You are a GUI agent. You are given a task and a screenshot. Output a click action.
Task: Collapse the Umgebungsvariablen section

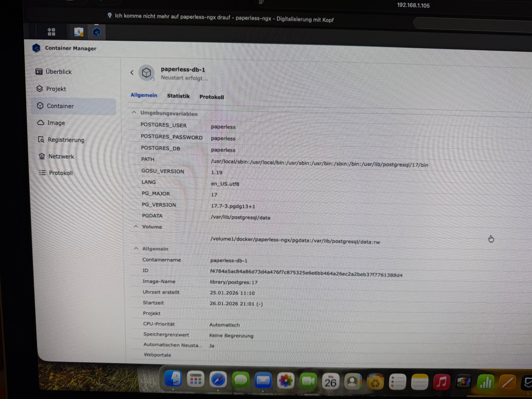click(x=134, y=112)
